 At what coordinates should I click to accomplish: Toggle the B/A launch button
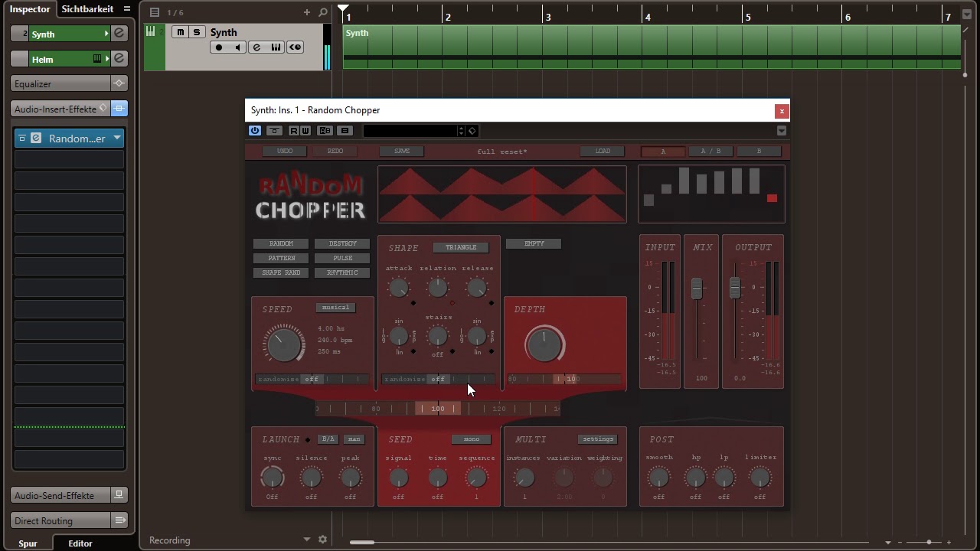pos(328,439)
